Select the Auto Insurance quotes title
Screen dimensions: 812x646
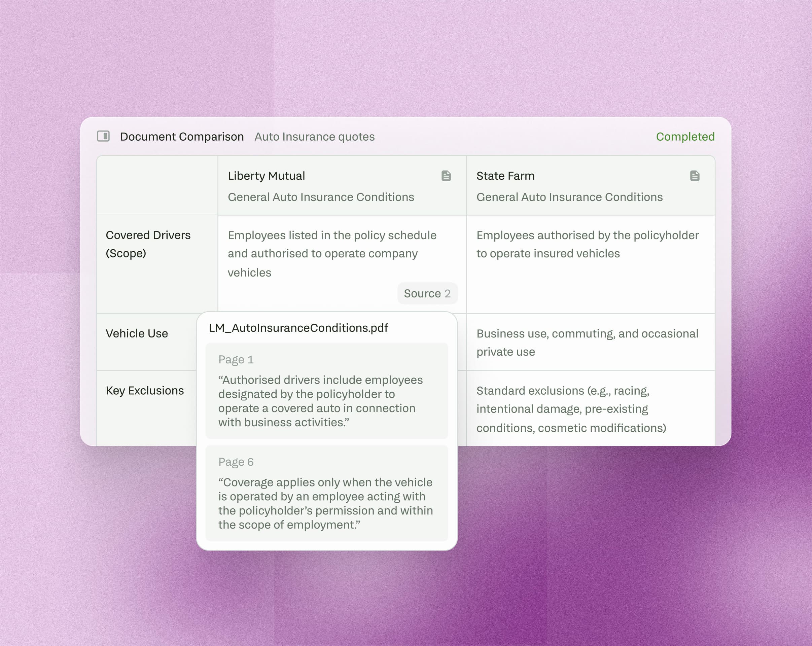tap(315, 137)
